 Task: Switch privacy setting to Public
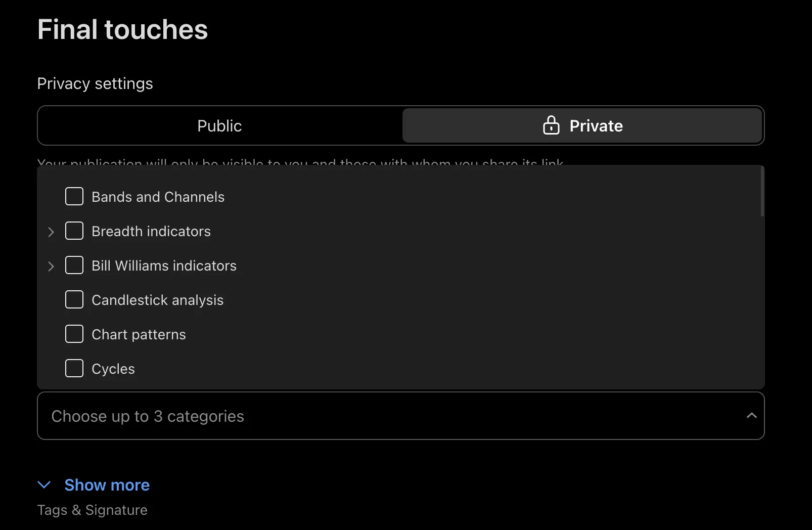[219, 126]
